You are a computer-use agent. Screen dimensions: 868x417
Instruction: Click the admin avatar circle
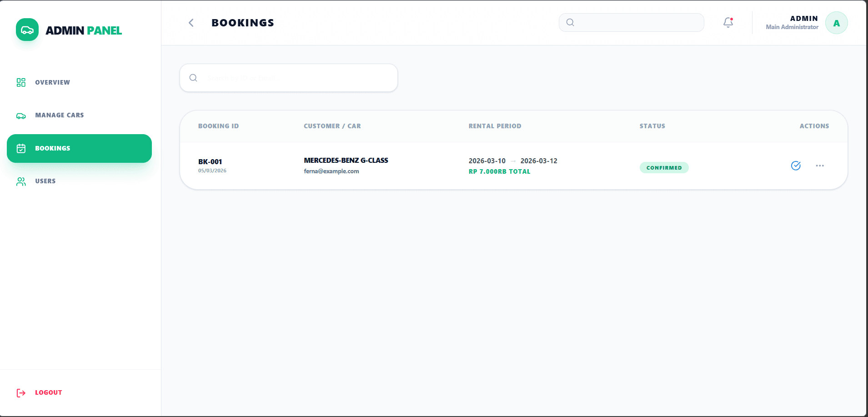(x=836, y=23)
